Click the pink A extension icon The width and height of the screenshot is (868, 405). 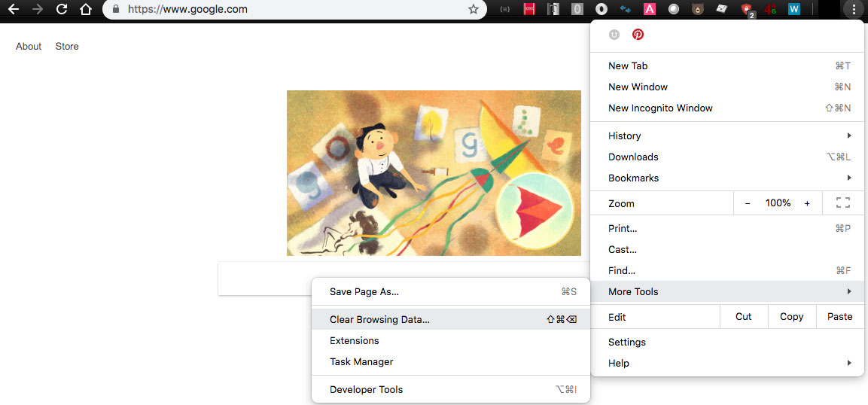coord(650,9)
